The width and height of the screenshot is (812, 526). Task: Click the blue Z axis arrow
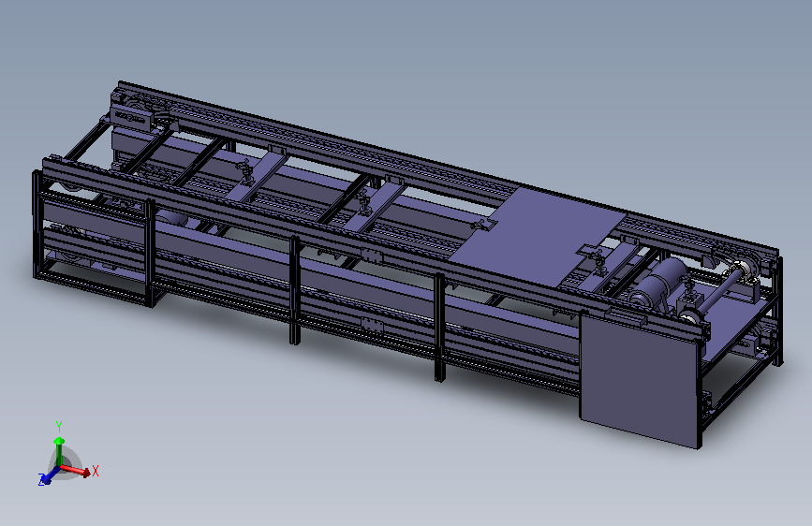(x=49, y=475)
